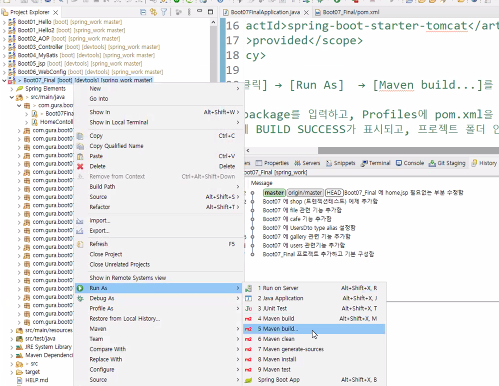The width and height of the screenshot is (499, 386).
Task: Close the Project Explorer tab
Action: tap(56, 12)
